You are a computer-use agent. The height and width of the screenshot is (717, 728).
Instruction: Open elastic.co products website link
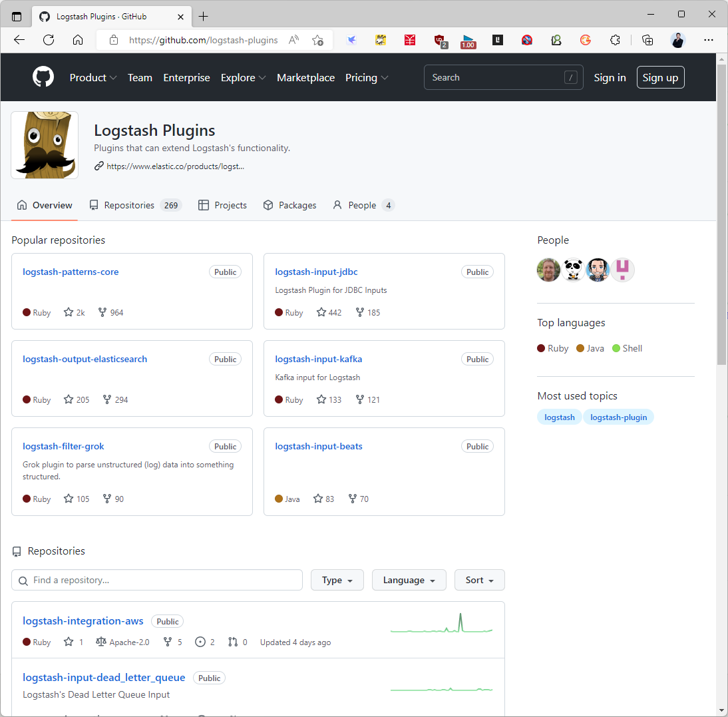coord(175,166)
